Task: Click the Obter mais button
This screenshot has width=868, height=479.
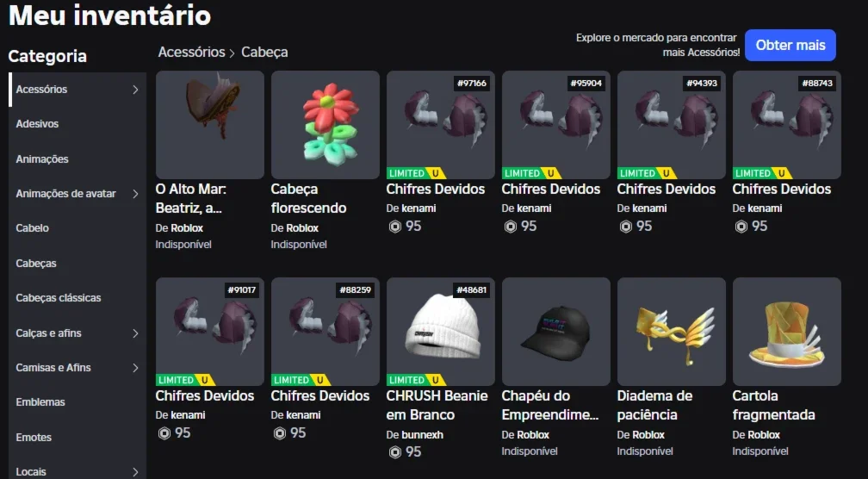Action: tap(790, 46)
